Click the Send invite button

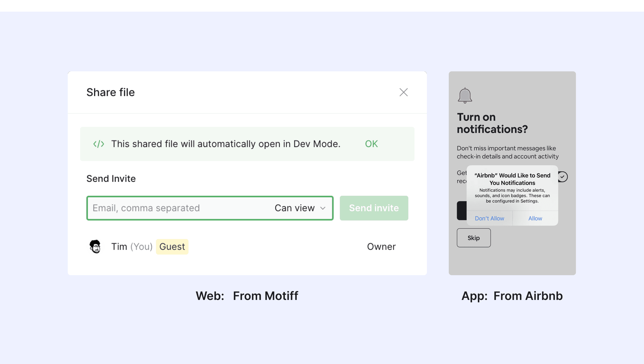click(x=374, y=208)
